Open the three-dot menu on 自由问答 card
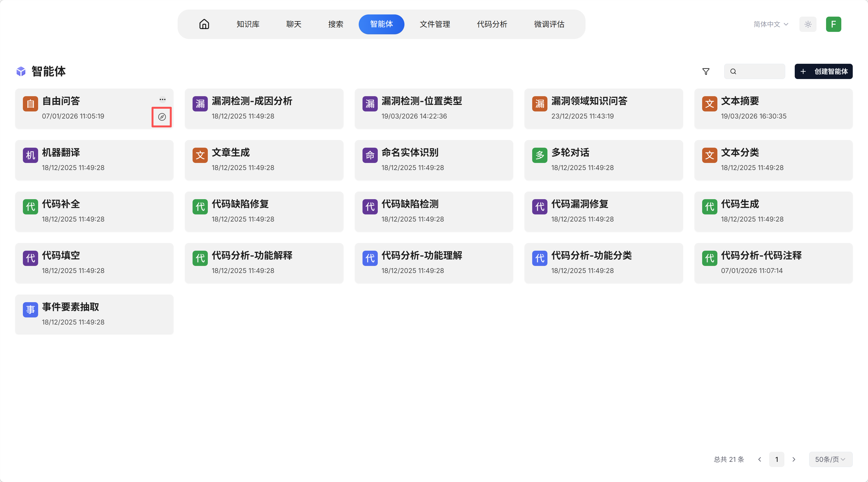This screenshot has width=868, height=482. click(x=162, y=99)
